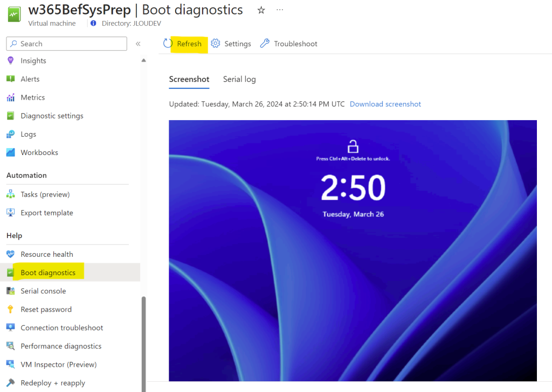
Task: Click the Refresh circular arrow icon
Action: 168,44
